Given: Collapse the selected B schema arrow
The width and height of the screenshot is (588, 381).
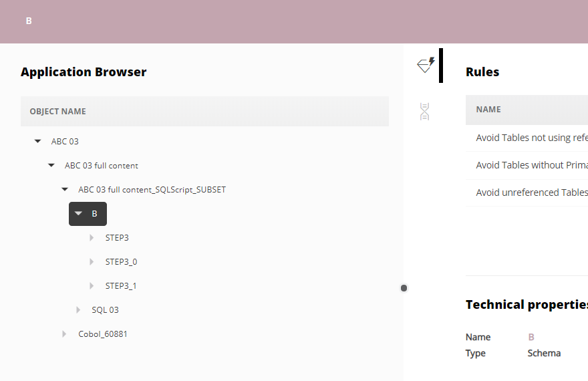Looking at the screenshot, I should 78,214.
